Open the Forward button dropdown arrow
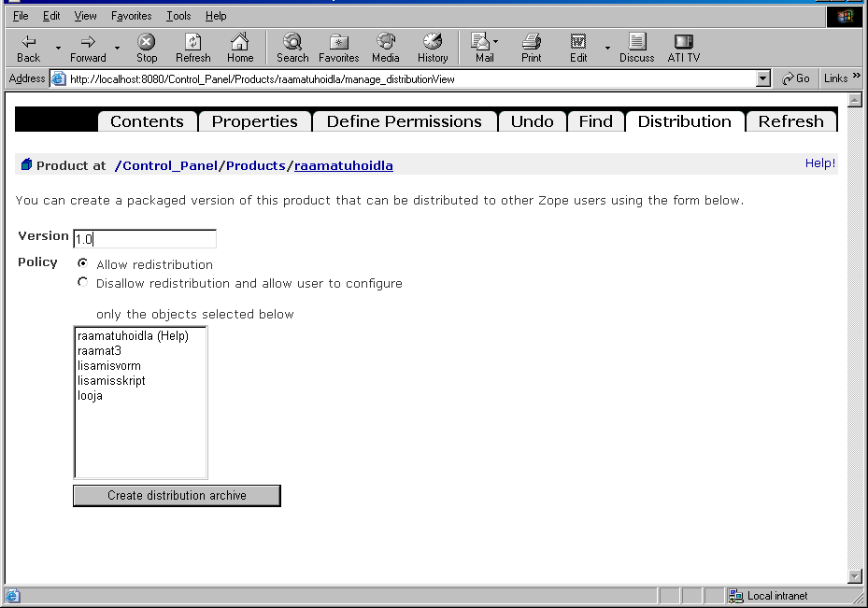This screenshot has width=868, height=608. pos(117,49)
